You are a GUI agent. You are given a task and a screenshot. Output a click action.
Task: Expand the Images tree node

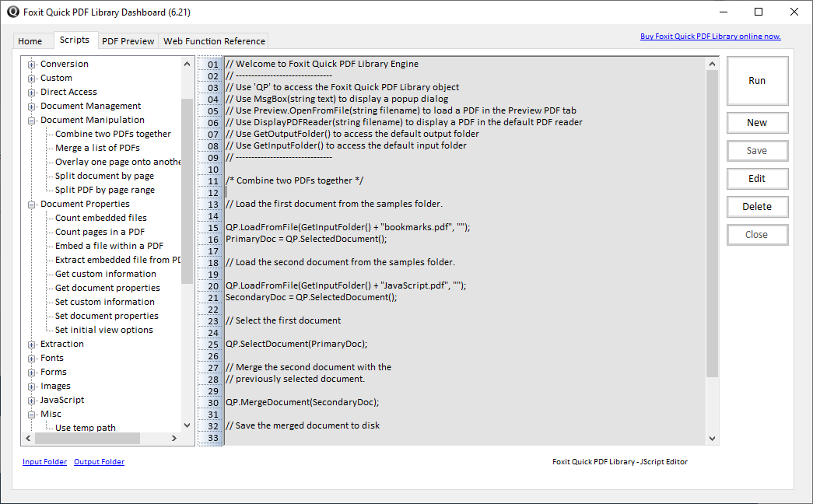click(32, 387)
